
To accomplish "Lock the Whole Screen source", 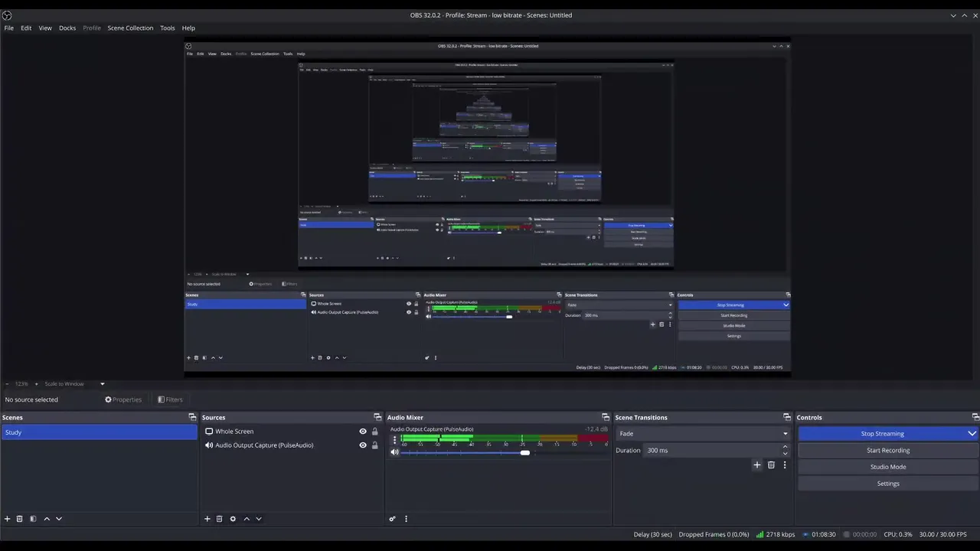I will pyautogui.click(x=374, y=432).
